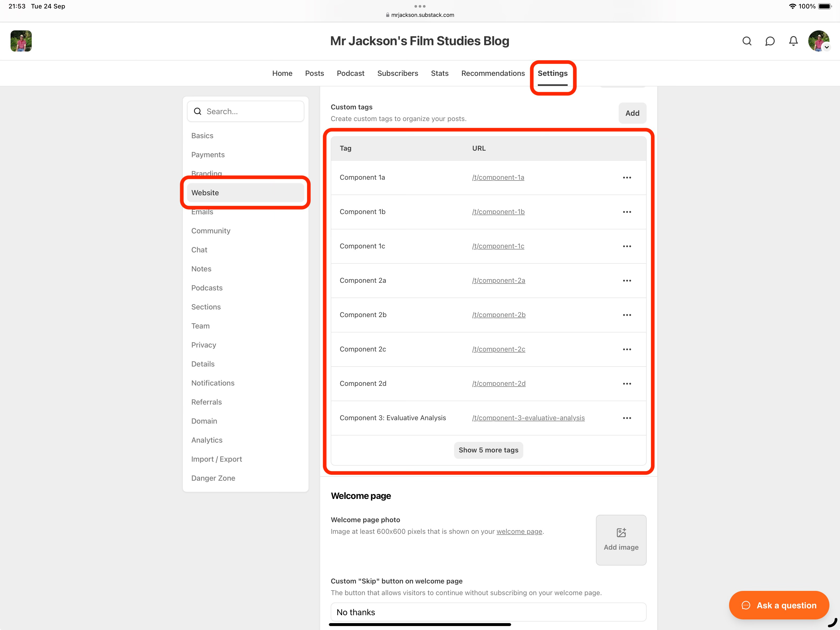Open the chat bubble icon in header
This screenshot has width=840, height=630.
coord(770,41)
